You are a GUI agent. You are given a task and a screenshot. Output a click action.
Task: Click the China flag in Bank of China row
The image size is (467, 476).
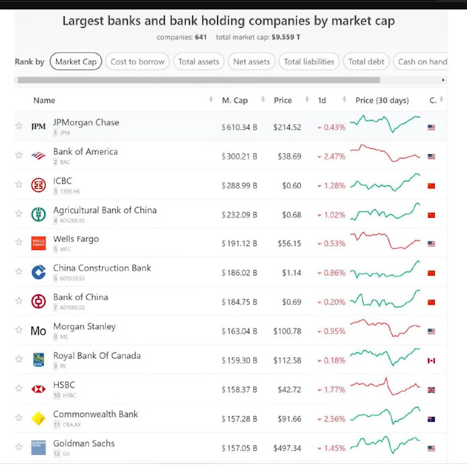pyautogui.click(x=431, y=302)
